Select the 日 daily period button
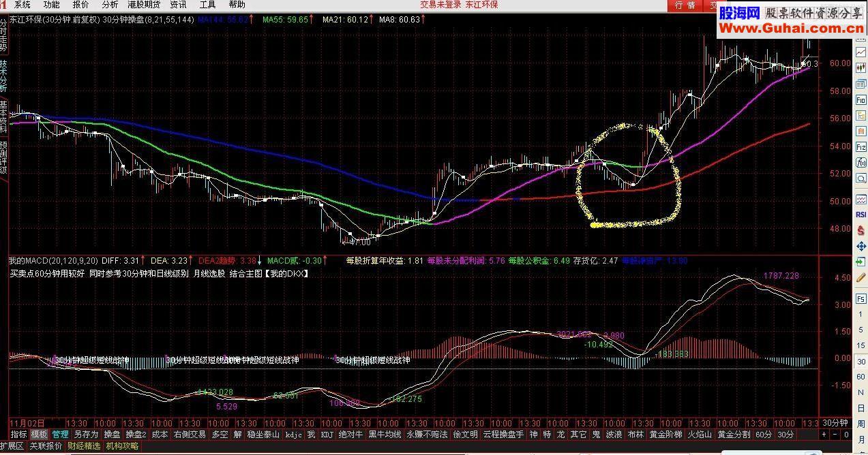Screen dimensions: 868x455 point(860,409)
